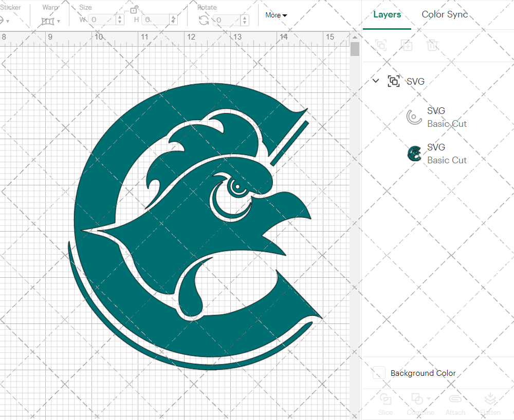Click the rooster SVG layer thumbnail

414,153
